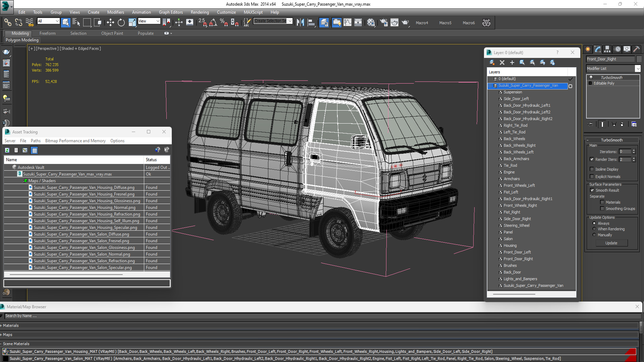Open the Create command panel tab
The width and height of the screenshot is (644, 362).
click(588, 49)
